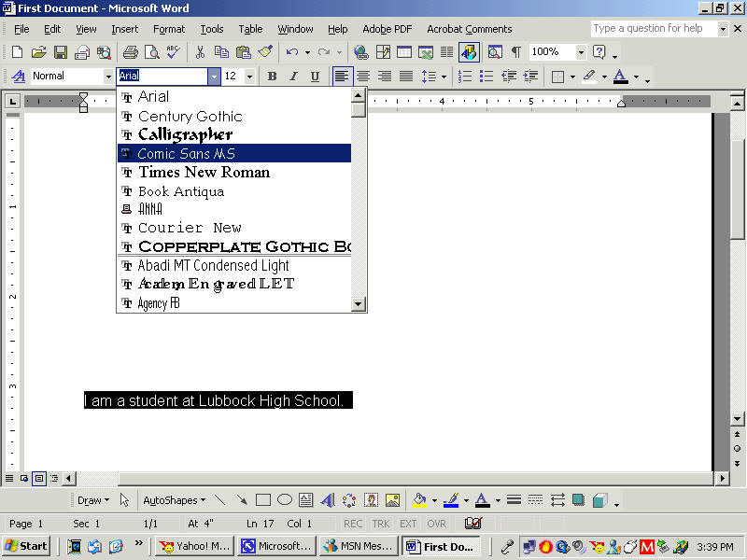
Task: Toggle Underline formatting
Action: 315,77
